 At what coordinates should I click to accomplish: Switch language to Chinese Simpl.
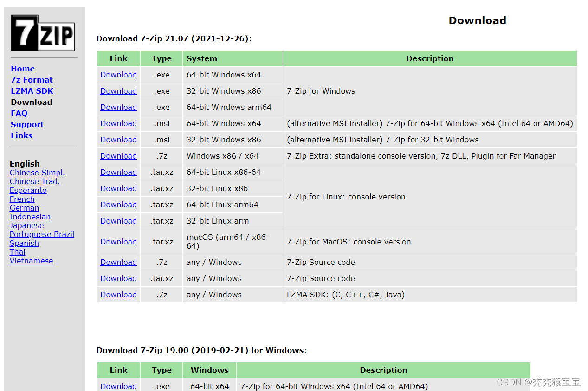pyautogui.click(x=37, y=173)
